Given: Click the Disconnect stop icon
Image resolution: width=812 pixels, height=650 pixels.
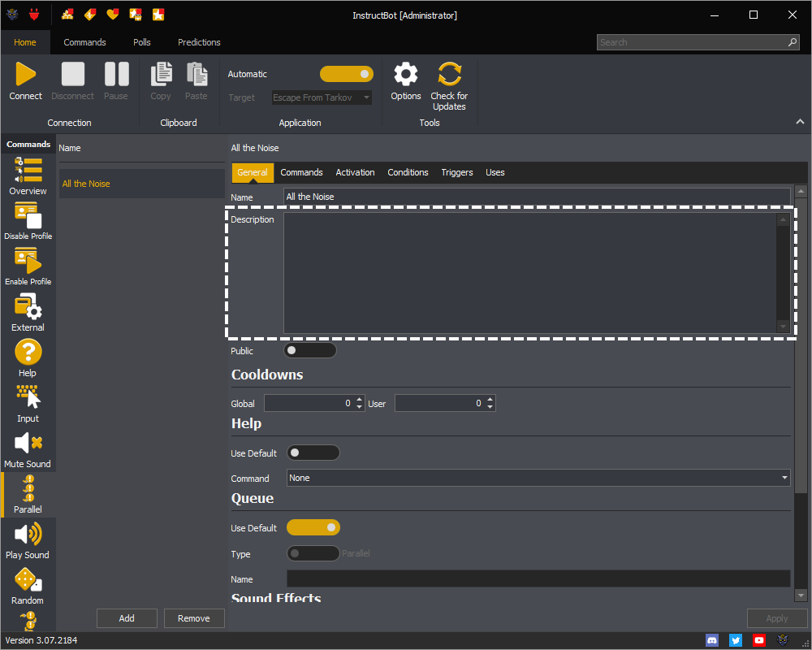Looking at the screenshot, I should click(x=72, y=74).
